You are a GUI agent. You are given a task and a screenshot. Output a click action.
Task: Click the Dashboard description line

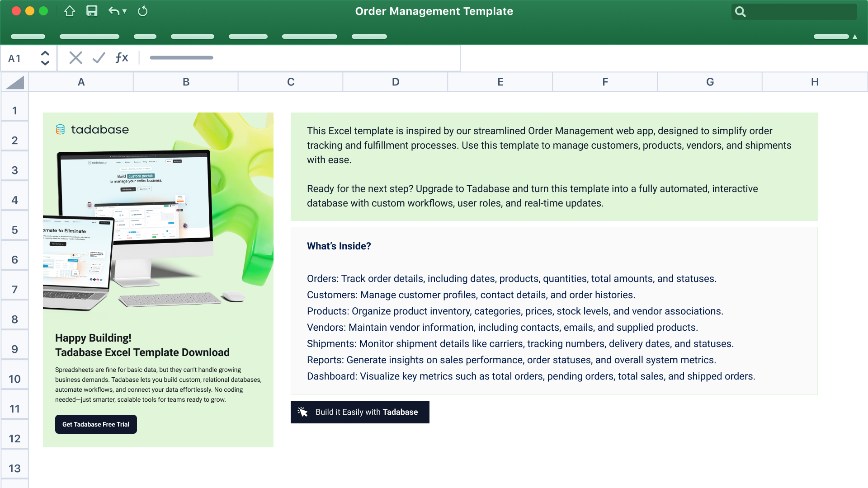coord(531,376)
